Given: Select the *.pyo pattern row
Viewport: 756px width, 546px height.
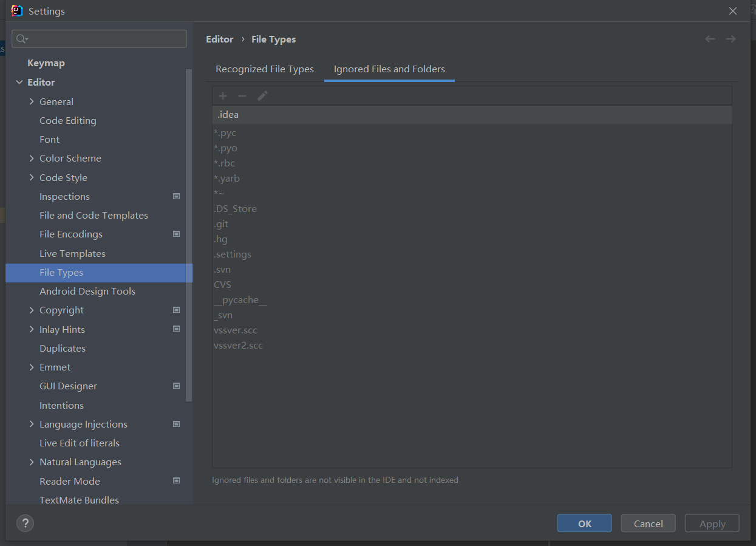Looking at the screenshot, I should (x=472, y=148).
